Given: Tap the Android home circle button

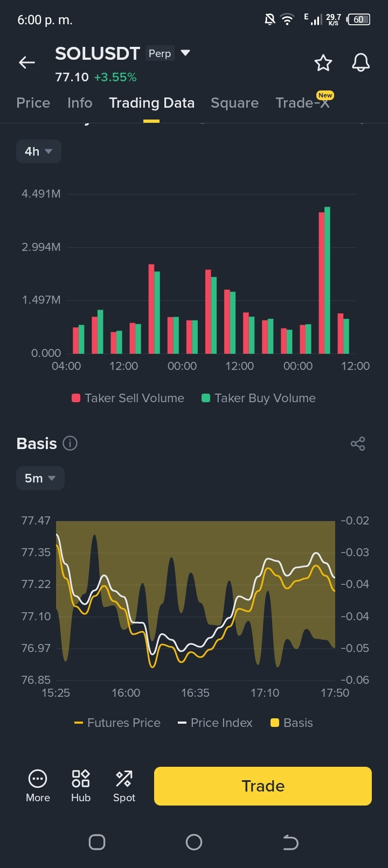Looking at the screenshot, I should 194,842.
